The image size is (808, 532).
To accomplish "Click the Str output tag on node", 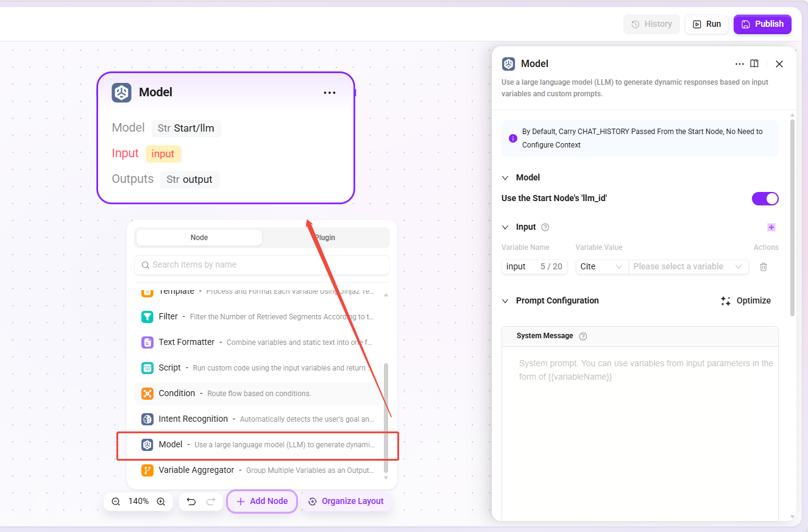I will [x=190, y=180].
